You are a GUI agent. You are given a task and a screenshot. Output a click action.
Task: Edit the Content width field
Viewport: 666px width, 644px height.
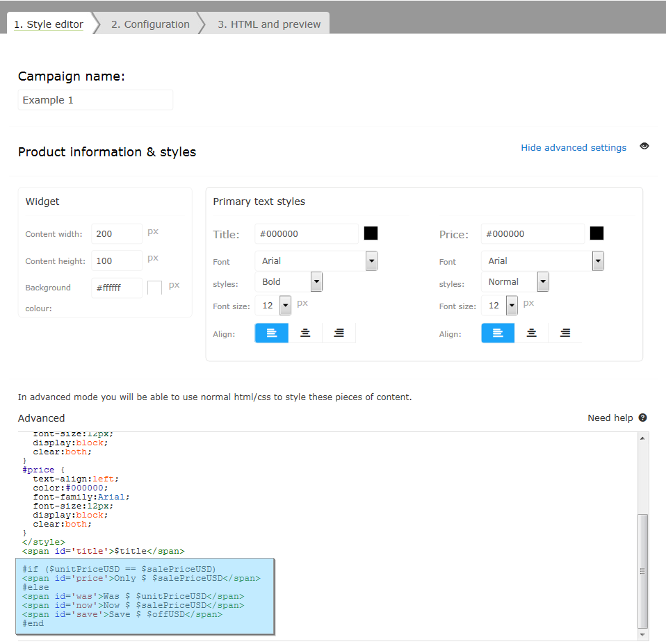pyautogui.click(x=116, y=233)
